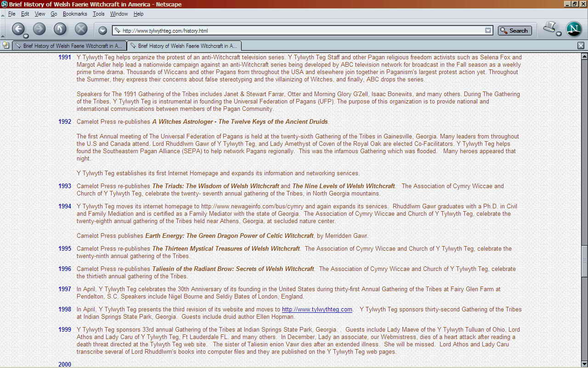Screen dimensions: 588x368
Task: Click 'The Thirteen Mystical Treasures of Welsh Witchcraft' title
Action: (226, 249)
